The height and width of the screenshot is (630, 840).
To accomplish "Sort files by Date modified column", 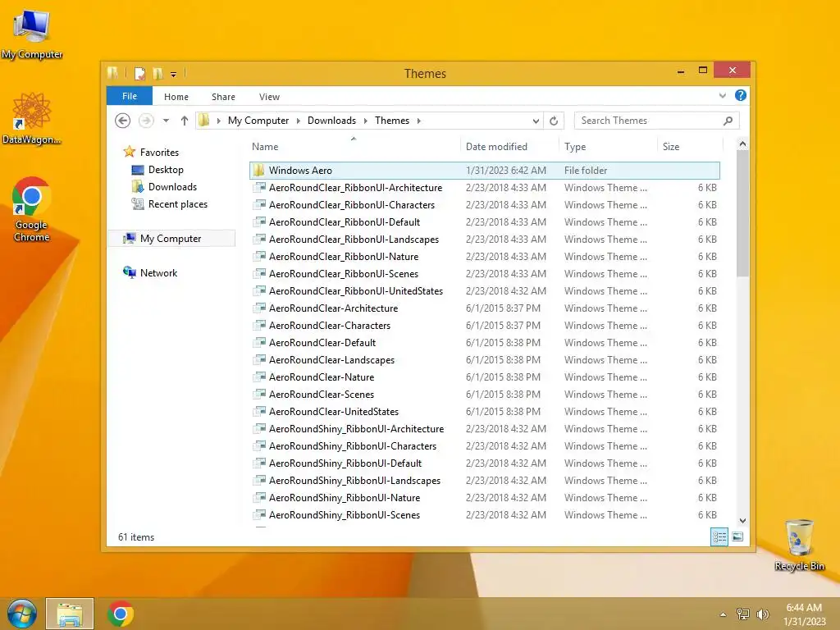I will pos(496,146).
